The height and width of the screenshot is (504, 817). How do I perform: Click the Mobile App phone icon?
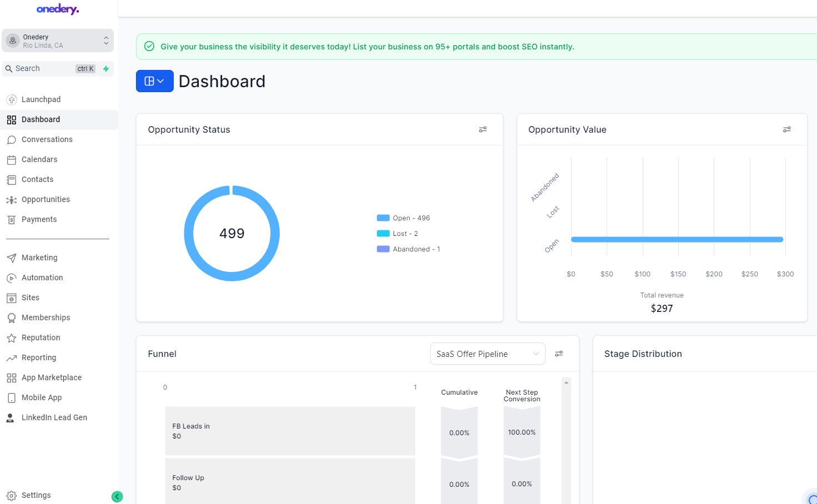point(11,398)
